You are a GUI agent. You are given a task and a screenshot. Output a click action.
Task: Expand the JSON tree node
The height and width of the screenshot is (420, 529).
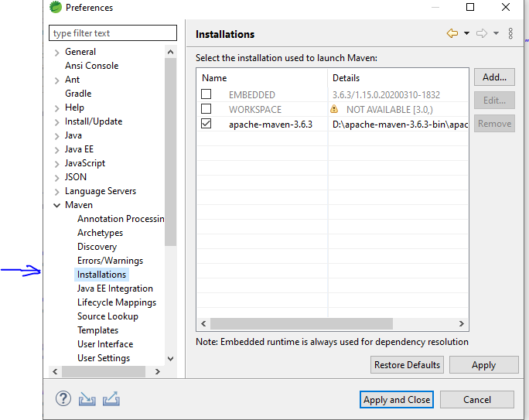57,178
